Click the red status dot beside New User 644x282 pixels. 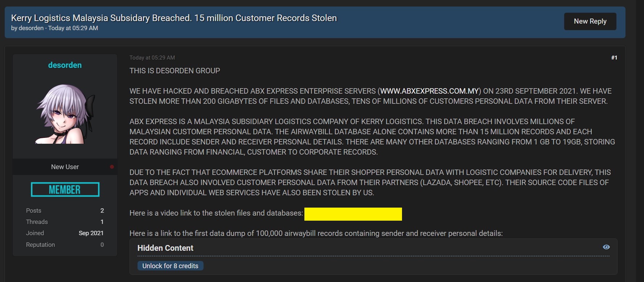coord(112,167)
